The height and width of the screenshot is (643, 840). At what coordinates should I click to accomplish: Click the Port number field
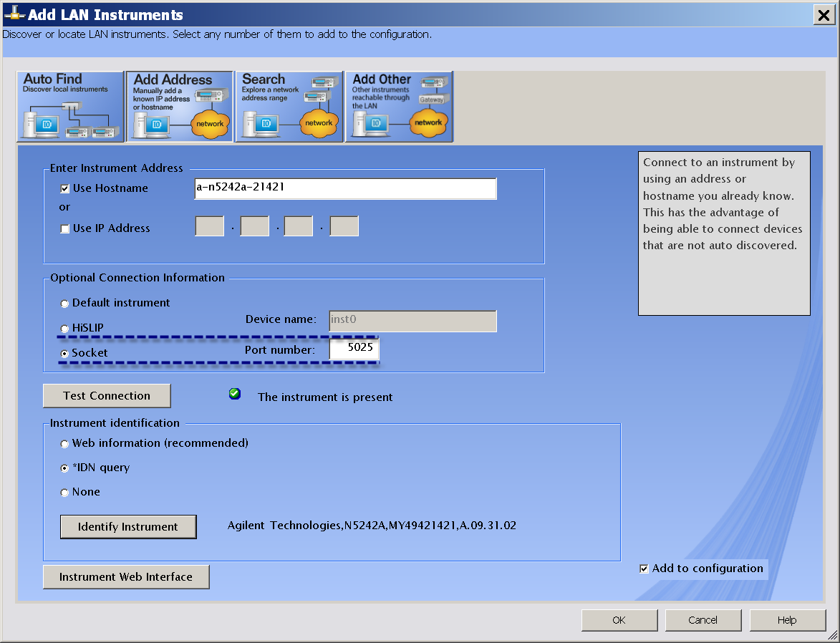tap(354, 349)
